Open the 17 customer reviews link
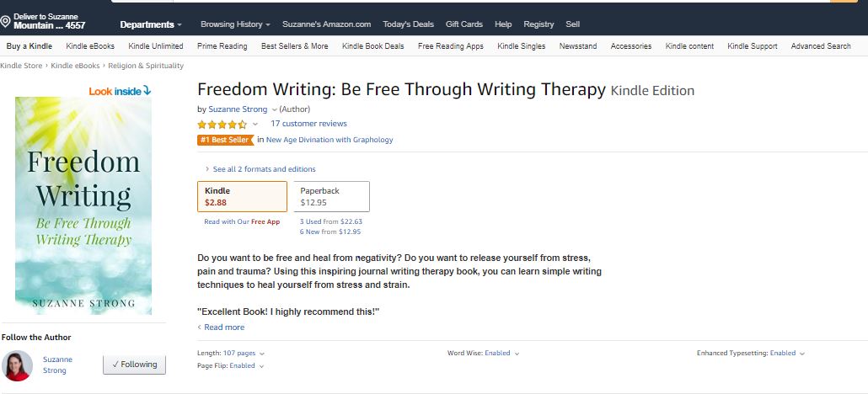The image size is (868, 394). (308, 124)
